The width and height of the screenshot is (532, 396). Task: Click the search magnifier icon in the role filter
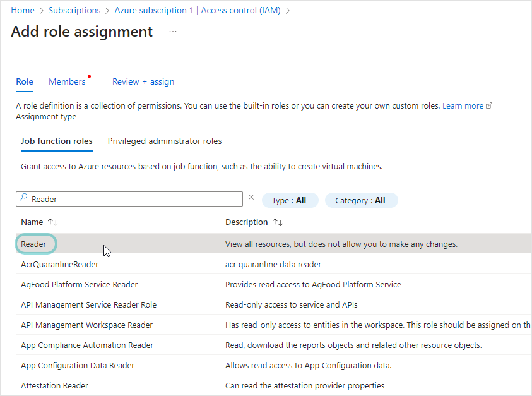23,198
